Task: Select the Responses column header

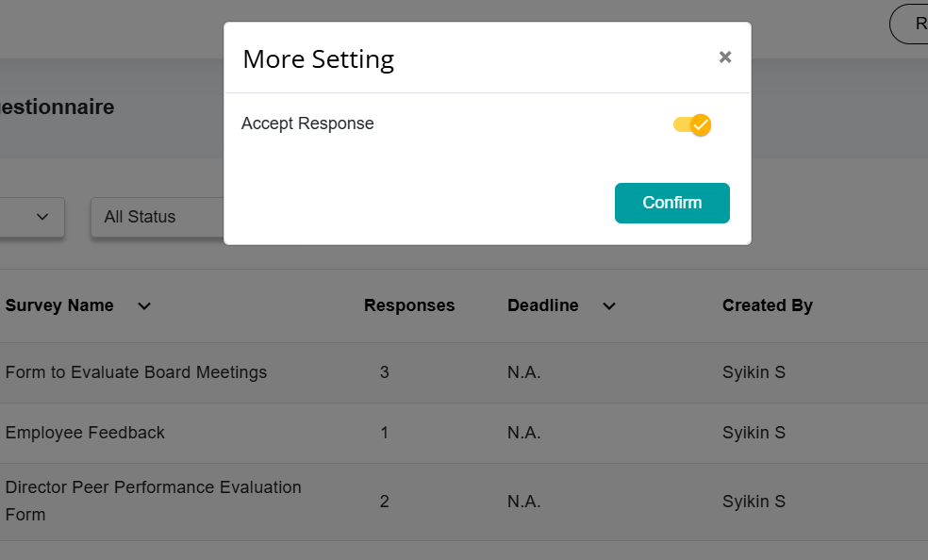Action: click(409, 305)
